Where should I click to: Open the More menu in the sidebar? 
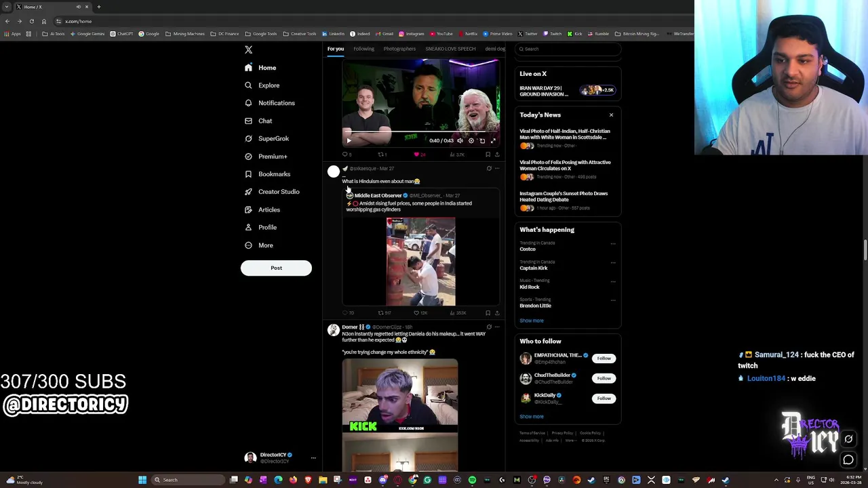click(258, 245)
